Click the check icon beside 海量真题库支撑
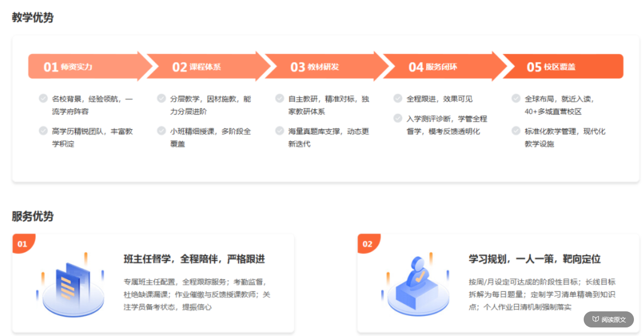Viewport: 644px width, 336px height. coord(280,131)
